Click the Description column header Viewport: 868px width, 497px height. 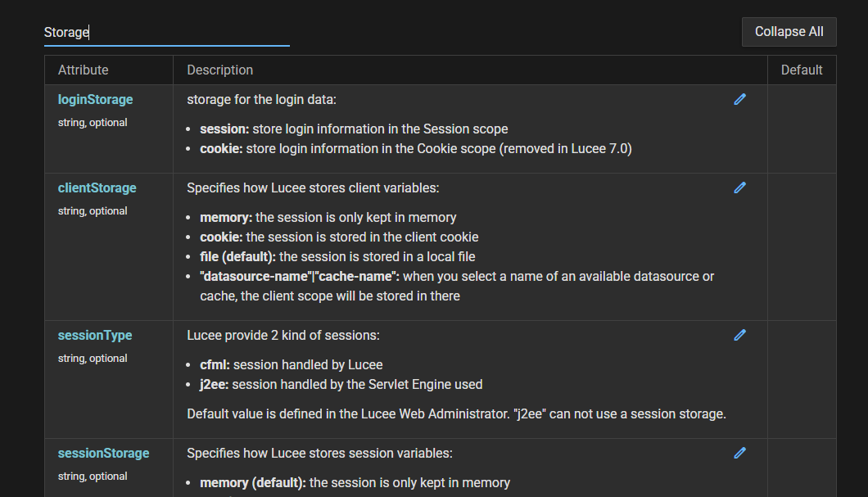pos(219,70)
